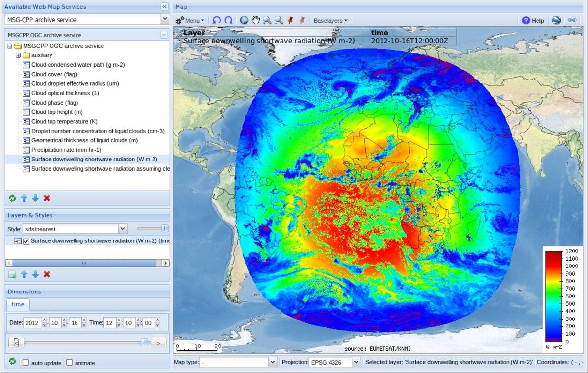Click the redo arrow in map toolbar

(228, 20)
